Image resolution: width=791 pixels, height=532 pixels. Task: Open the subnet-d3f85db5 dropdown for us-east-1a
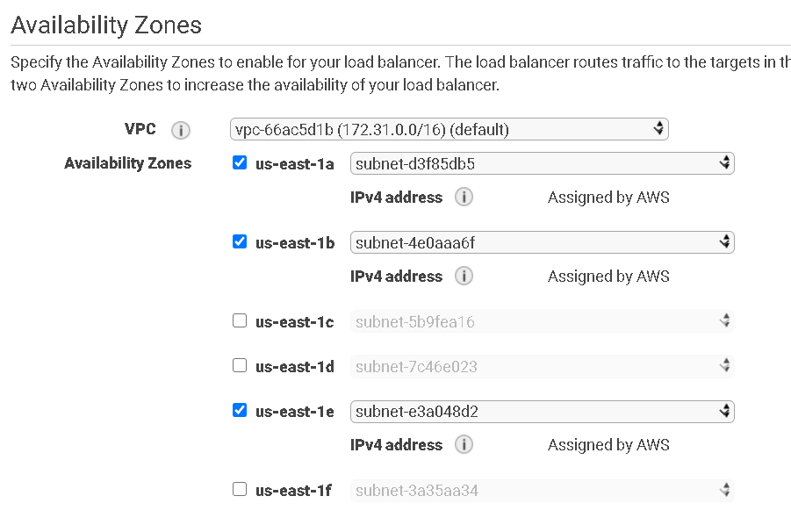542,162
